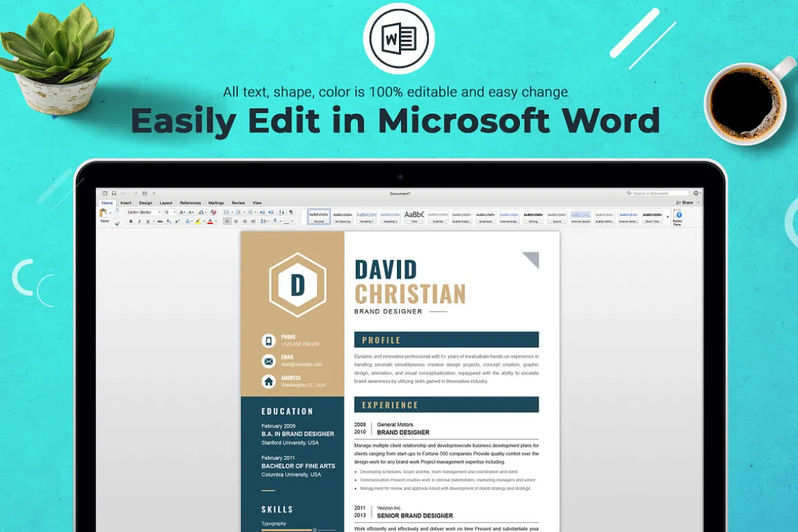798x532 pixels.
Task: Open the customize quick access toolbar dropdown
Action: click(x=153, y=193)
